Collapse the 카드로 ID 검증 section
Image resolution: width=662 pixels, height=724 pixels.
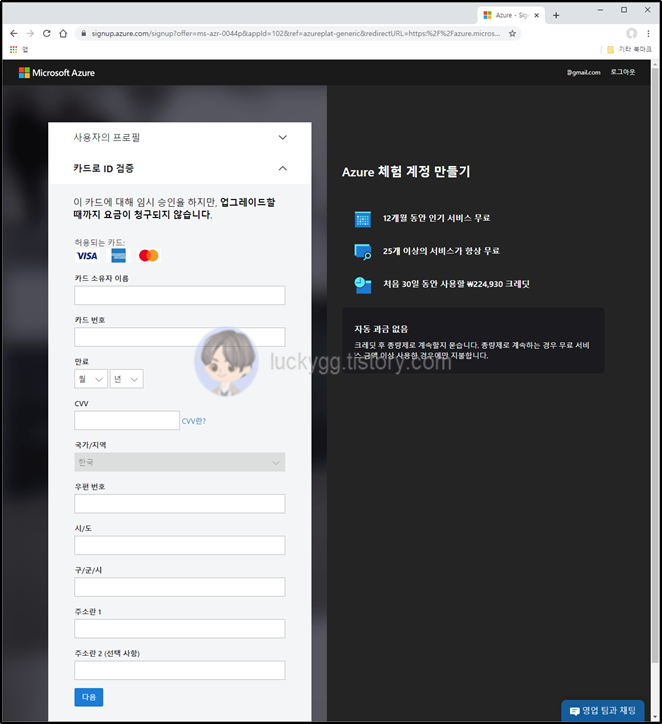(x=180, y=169)
